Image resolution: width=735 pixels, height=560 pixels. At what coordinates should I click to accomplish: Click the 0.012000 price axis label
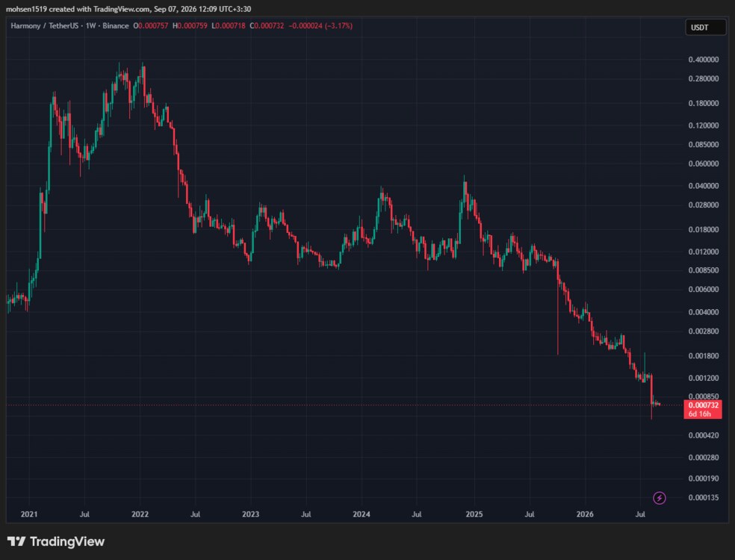[703, 252]
